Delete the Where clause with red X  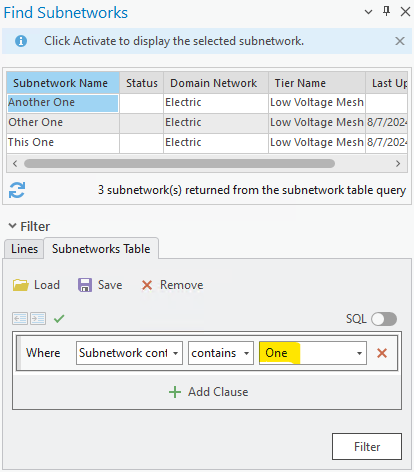(382, 353)
